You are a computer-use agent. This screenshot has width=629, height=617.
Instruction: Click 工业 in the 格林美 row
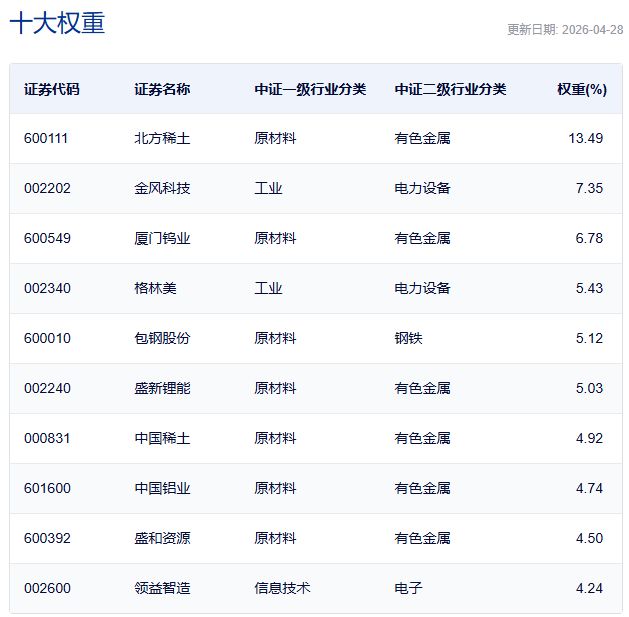point(268,288)
